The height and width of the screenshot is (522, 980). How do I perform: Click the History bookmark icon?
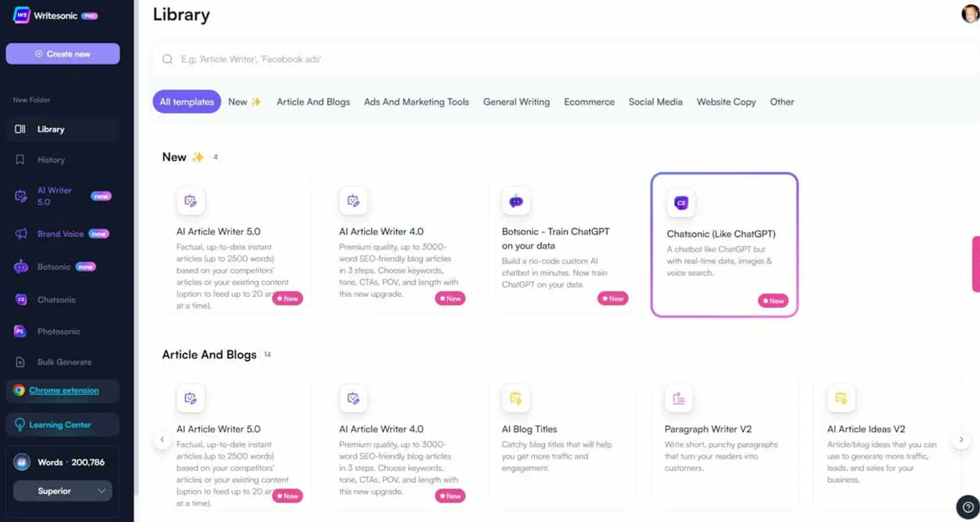click(x=20, y=159)
